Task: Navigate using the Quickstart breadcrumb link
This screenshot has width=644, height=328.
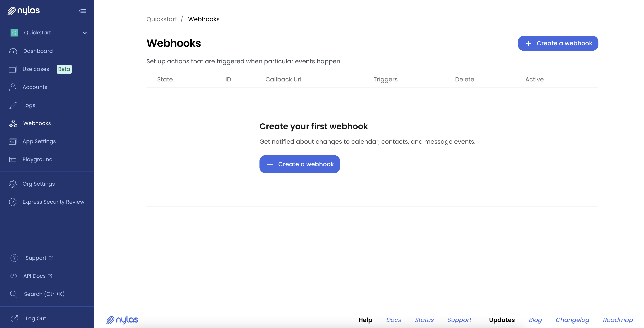Action: [x=162, y=19]
